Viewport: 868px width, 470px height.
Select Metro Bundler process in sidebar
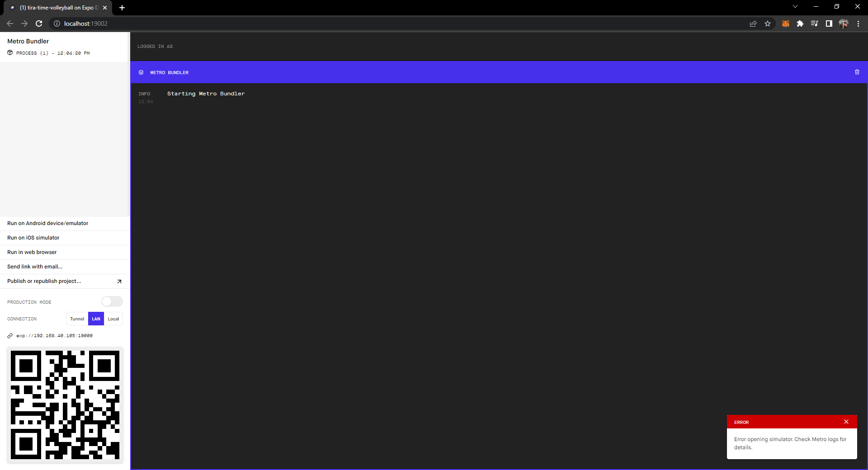pyautogui.click(x=65, y=47)
